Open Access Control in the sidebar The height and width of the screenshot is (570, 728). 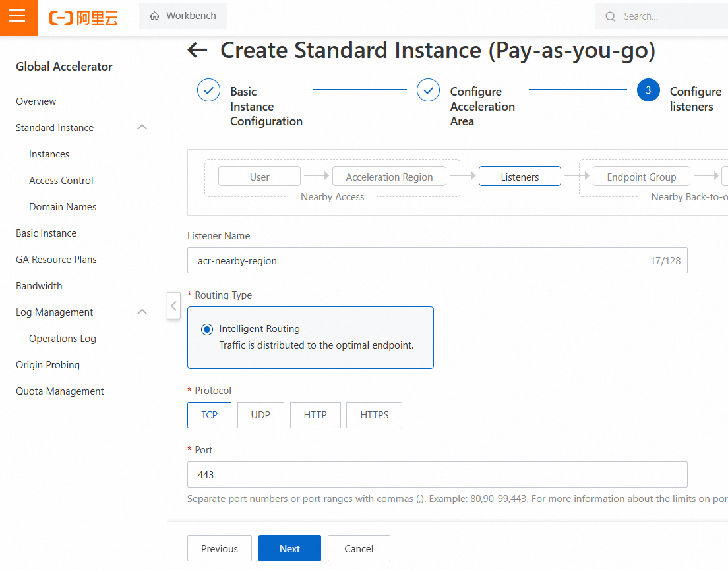point(61,181)
